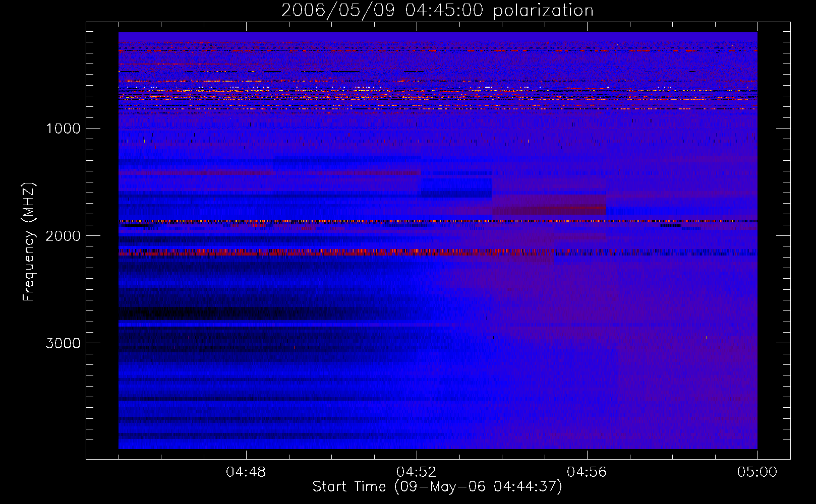Click the 'Start Time (09-May-06 04:44:37)' label
This screenshot has height=504, width=816.
[437, 487]
